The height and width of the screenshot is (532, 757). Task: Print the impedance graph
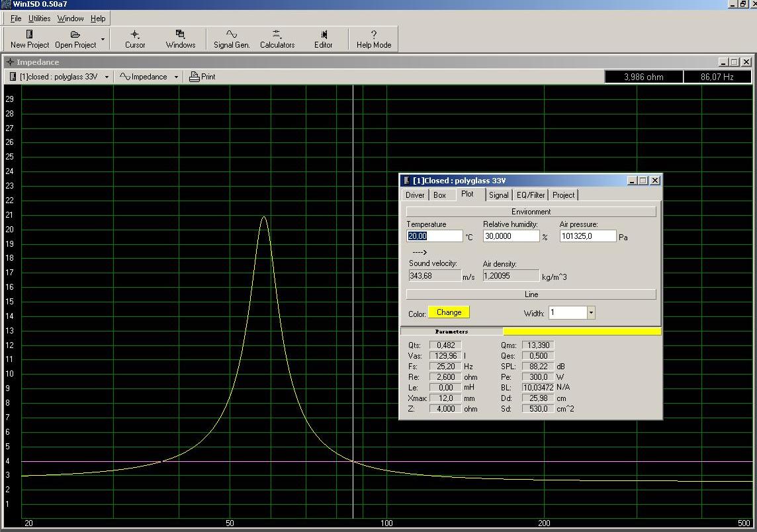pos(202,77)
